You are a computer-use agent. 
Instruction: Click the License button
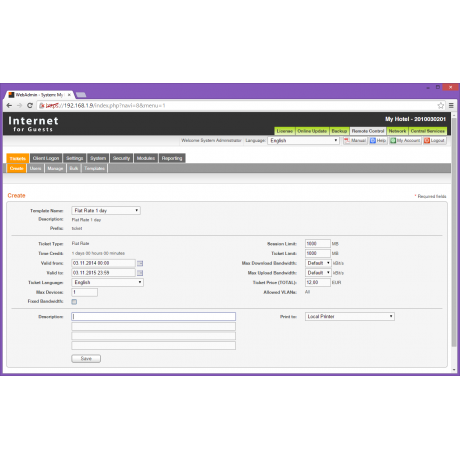285,131
